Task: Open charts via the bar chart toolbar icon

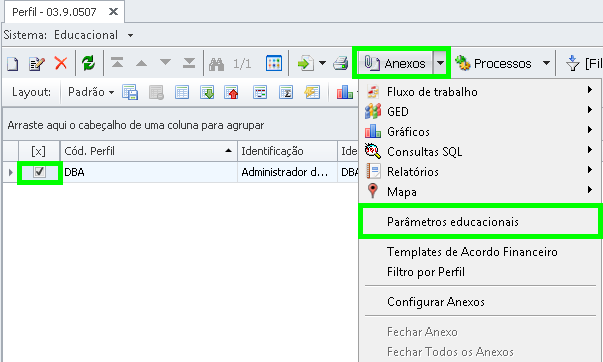Action: click(345, 92)
